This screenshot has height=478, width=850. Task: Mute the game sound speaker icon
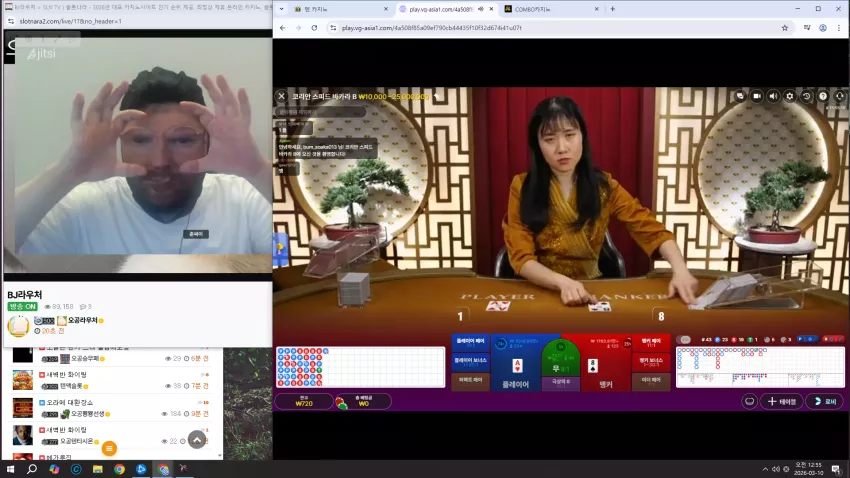pos(774,96)
